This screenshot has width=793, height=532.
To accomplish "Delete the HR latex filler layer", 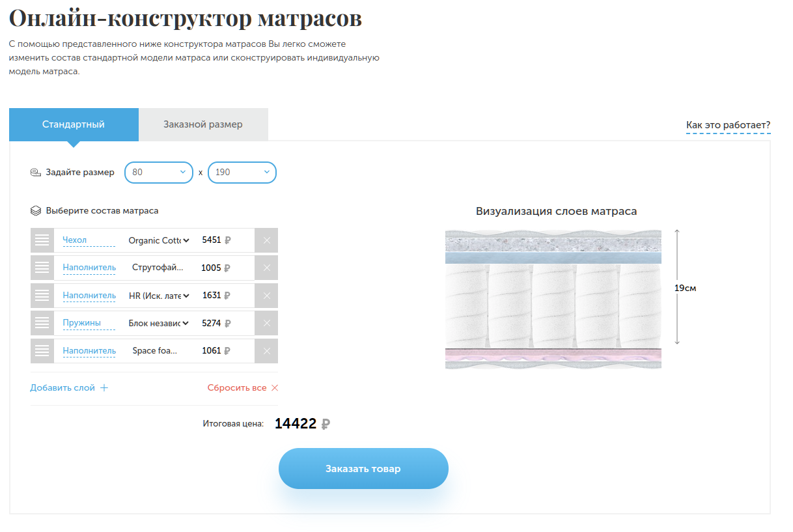I will [x=266, y=296].
